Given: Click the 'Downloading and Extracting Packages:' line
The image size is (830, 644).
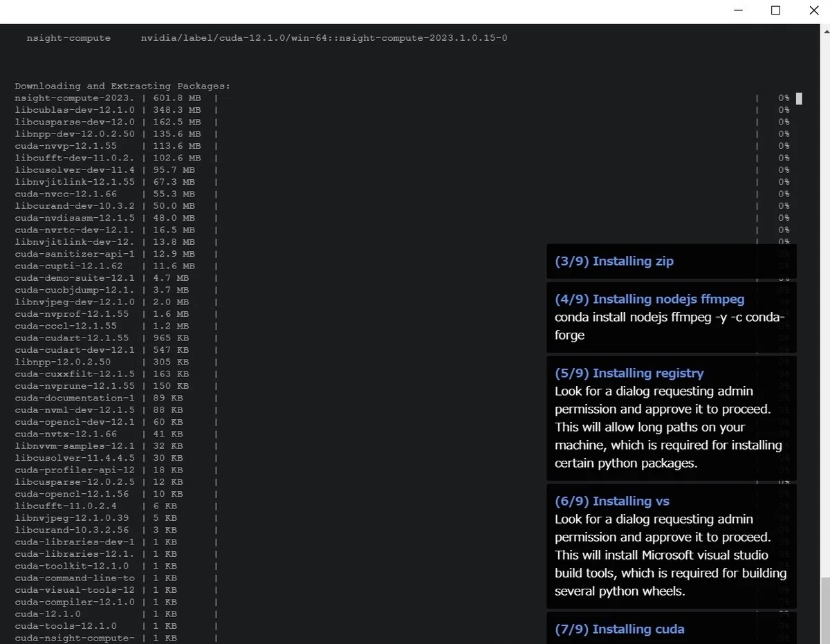Looking at the screenshot, I should click(122, 86).
